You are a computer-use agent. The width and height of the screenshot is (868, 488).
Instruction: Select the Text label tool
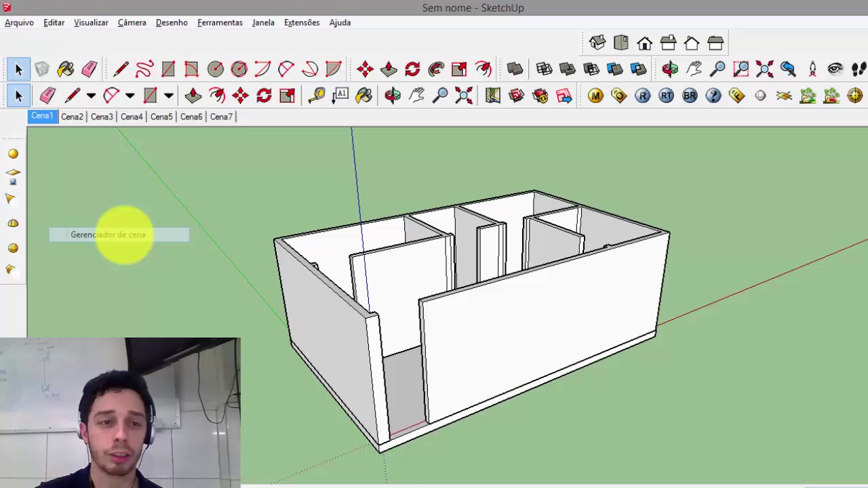(x=340, y=96)
